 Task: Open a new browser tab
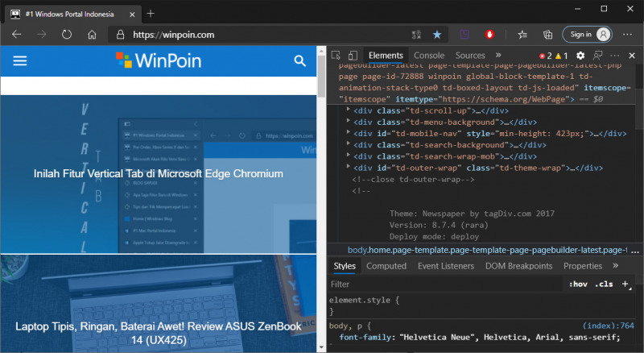[x=151, y=14]
